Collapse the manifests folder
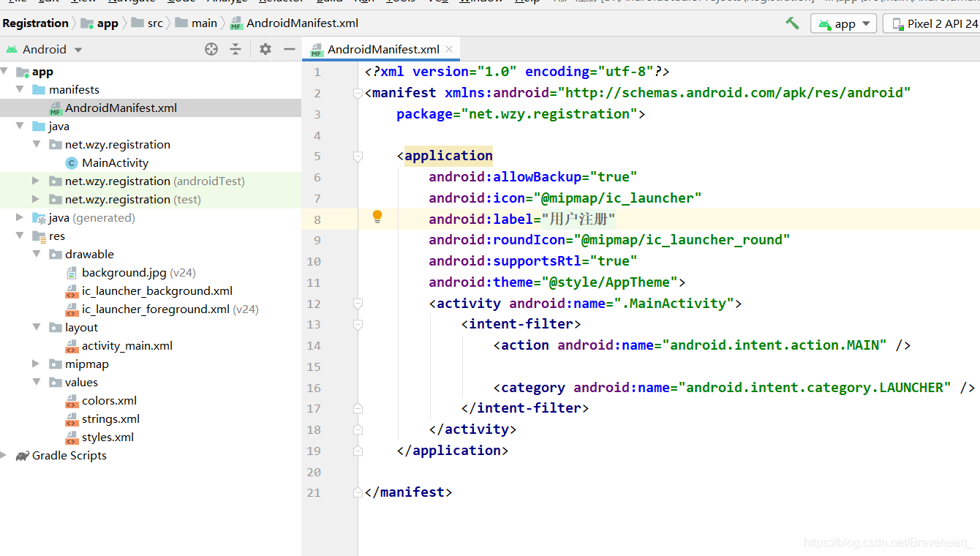This screenshot has height=556, width=980. pyautogui.click(x=20, y=90)
